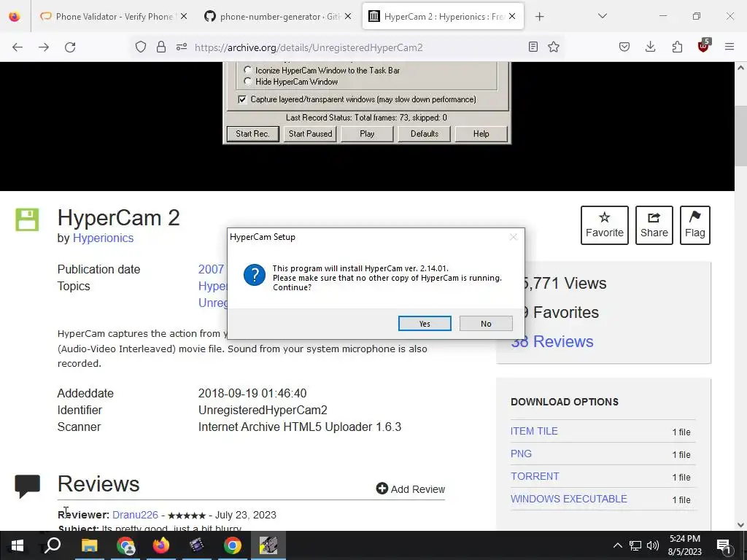Open ITEM TILE download option

coord(534,431)
